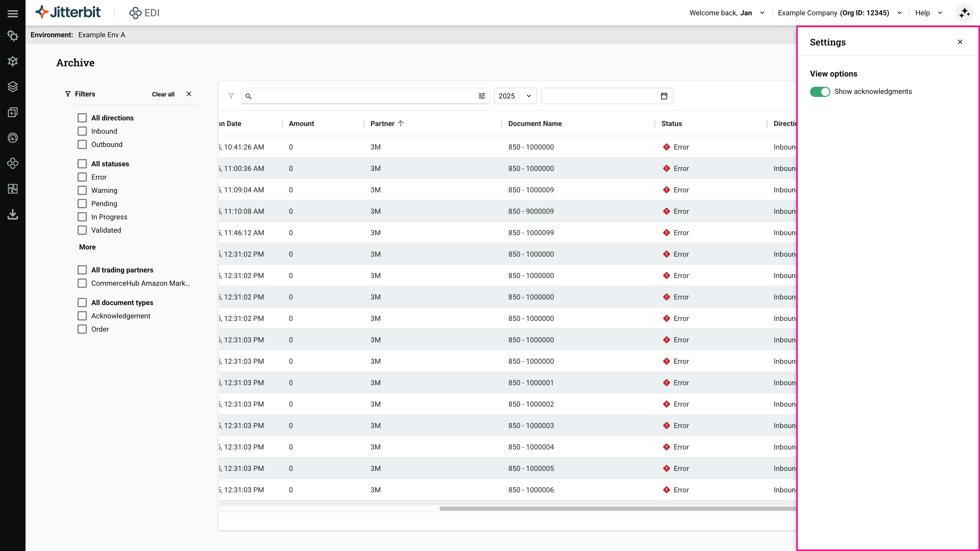Screen dimensions: 980x551
Task: Open the Help menu
Action: coord(928,13)
